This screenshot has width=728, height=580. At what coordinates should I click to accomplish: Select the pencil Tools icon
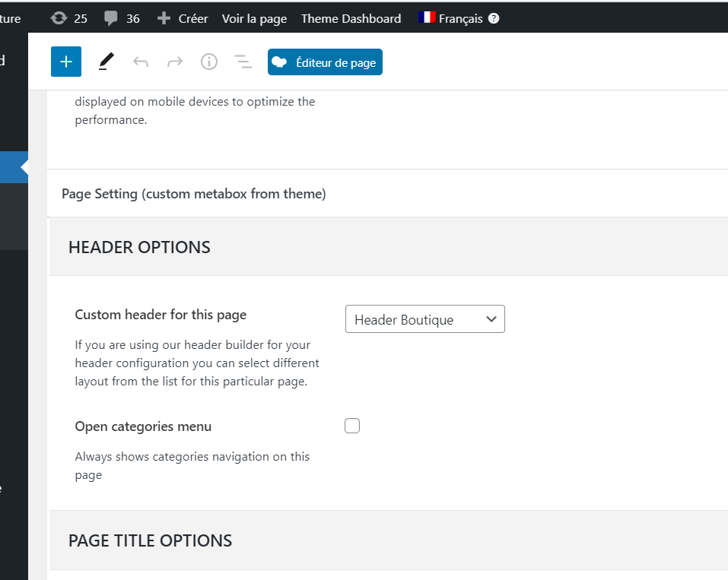[x=106, y=62]
